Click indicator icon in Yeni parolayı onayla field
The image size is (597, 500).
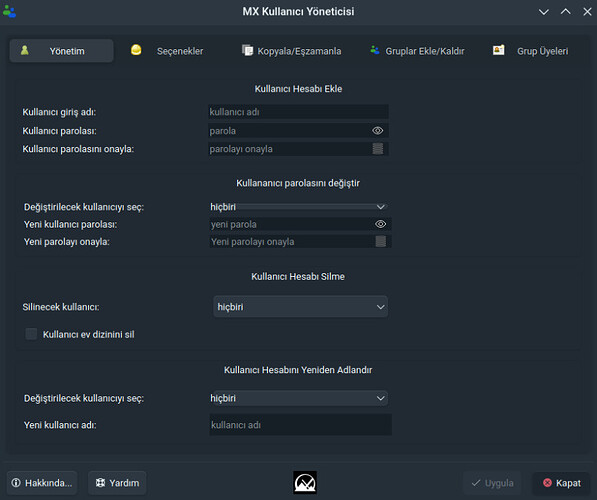click(381, 241)
